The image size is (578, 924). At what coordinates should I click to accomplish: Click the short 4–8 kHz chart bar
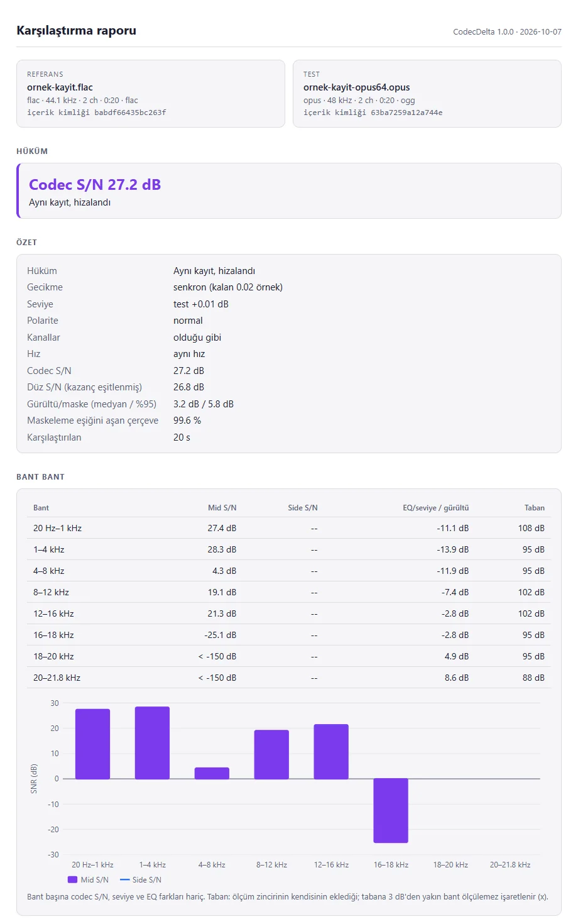tap(212, 773)
